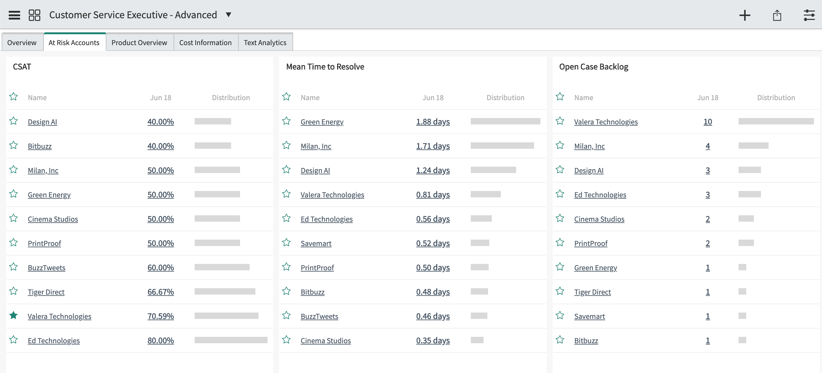The height and width of the screenshot is (373, 822).
Task: Star Green Energy in Open Case Backlog
Action: click(560, 267)
